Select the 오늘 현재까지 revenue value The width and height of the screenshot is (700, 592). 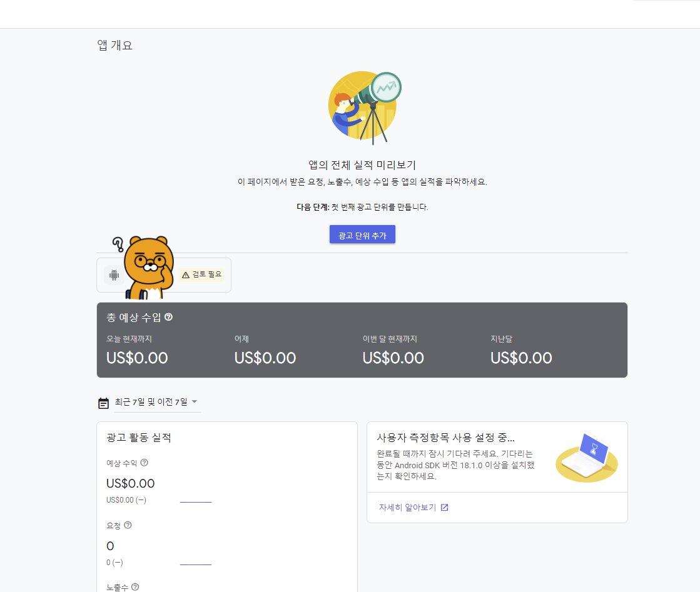coord(137,358)
